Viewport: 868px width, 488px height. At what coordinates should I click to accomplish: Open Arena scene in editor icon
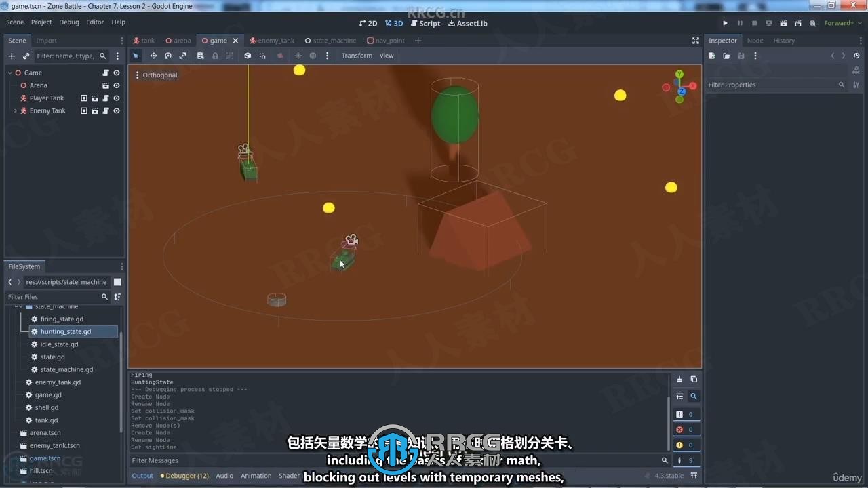click(106, 85)
